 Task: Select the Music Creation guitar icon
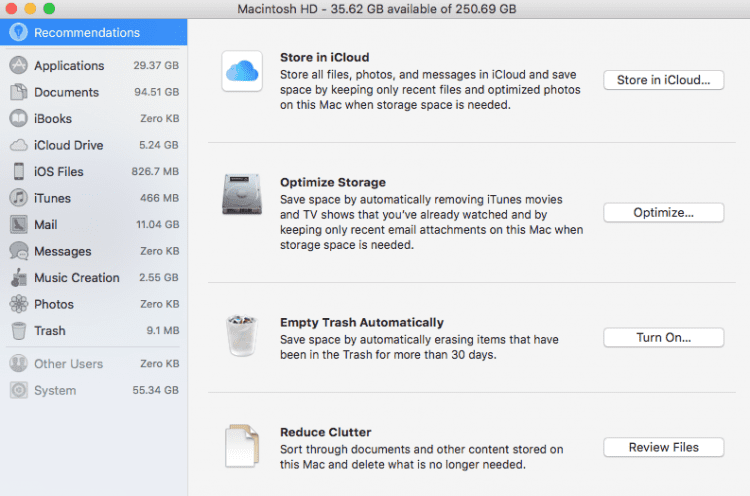[19, 277]
